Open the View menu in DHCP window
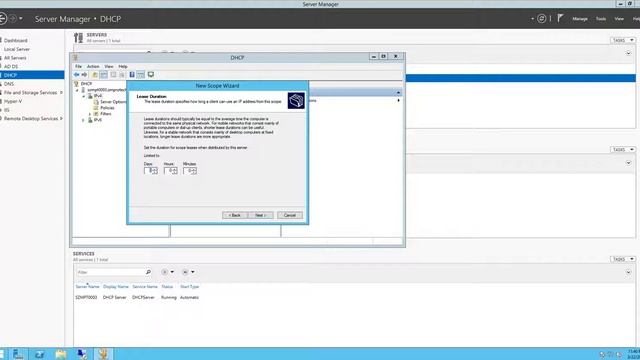Image resolution: width=640 pixels, height=360 pixels. pyautogui.click(x=109, y=66)
